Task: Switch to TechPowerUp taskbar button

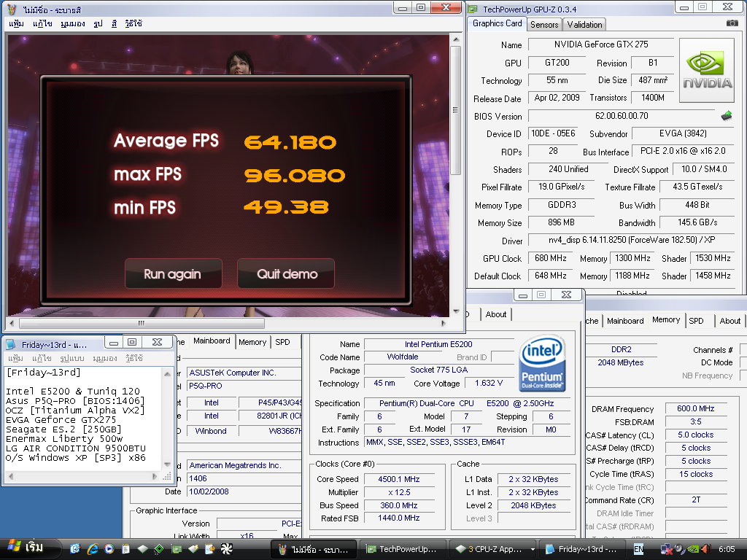Action: click(403, 549)
